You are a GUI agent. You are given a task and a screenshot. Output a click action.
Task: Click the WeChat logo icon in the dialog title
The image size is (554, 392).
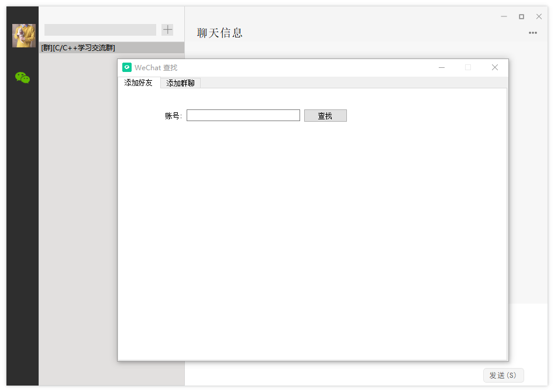click(126, 67)
